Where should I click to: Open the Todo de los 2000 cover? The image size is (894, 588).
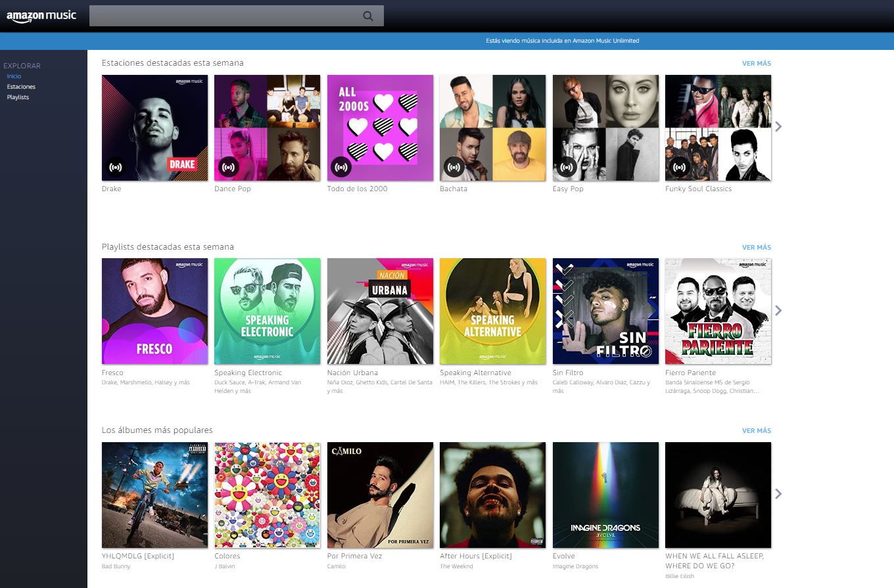point(381,127)
